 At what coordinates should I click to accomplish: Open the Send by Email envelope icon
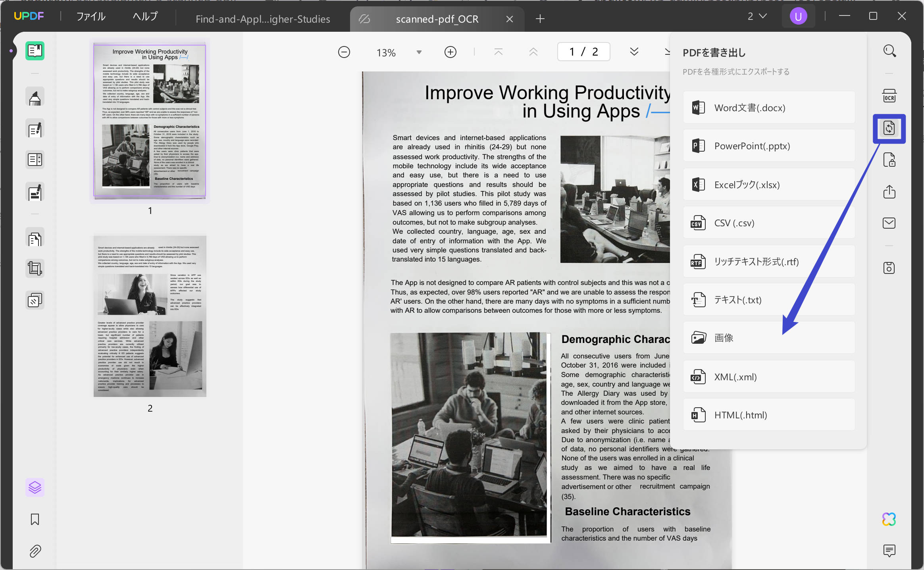(889, 223)
